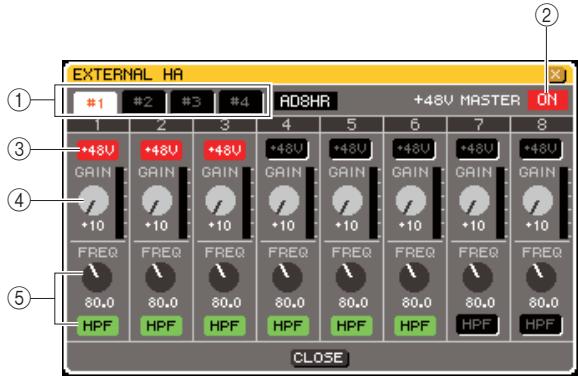The width and height of the screenshot is (578, 376).
Task: Click channel number 4 header
Action: tap(288, 125)
